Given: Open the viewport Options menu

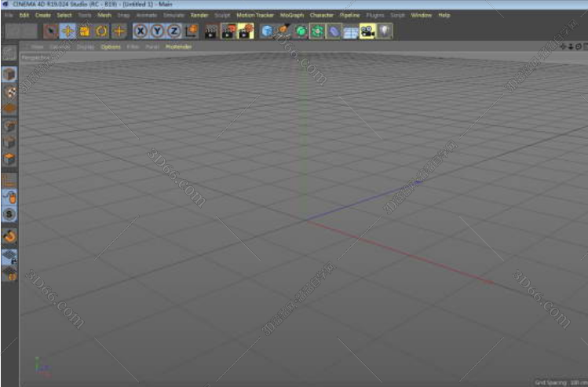Looking at the screenshot, I should [x=111, y=47].
